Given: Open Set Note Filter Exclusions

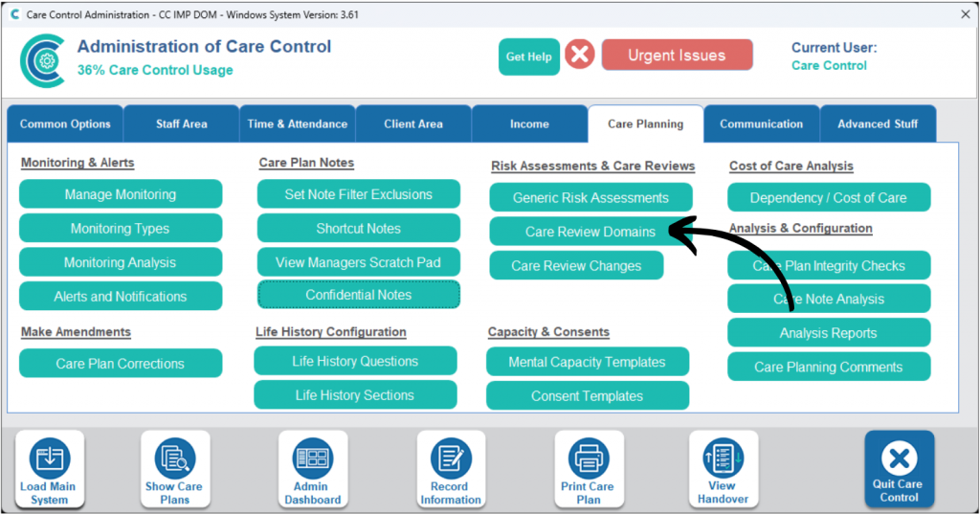Looking at the screenshot, I should (359, 194).
